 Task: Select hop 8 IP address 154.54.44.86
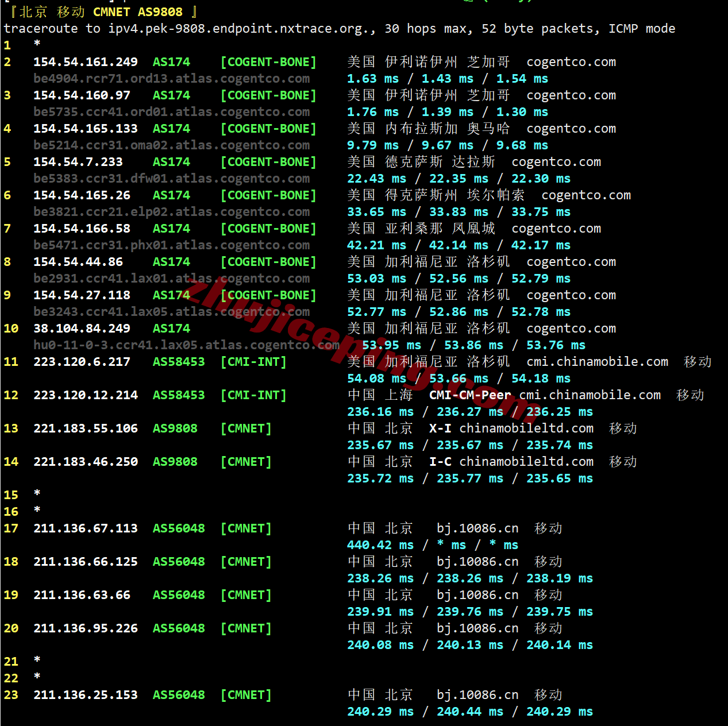point(78,262)
